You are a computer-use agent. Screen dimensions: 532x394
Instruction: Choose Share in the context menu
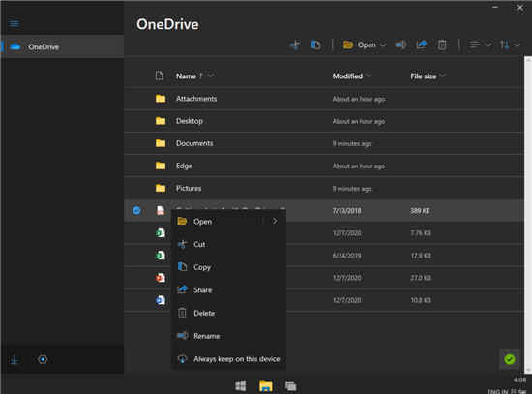pyautogui.click(x=229, y=290)
